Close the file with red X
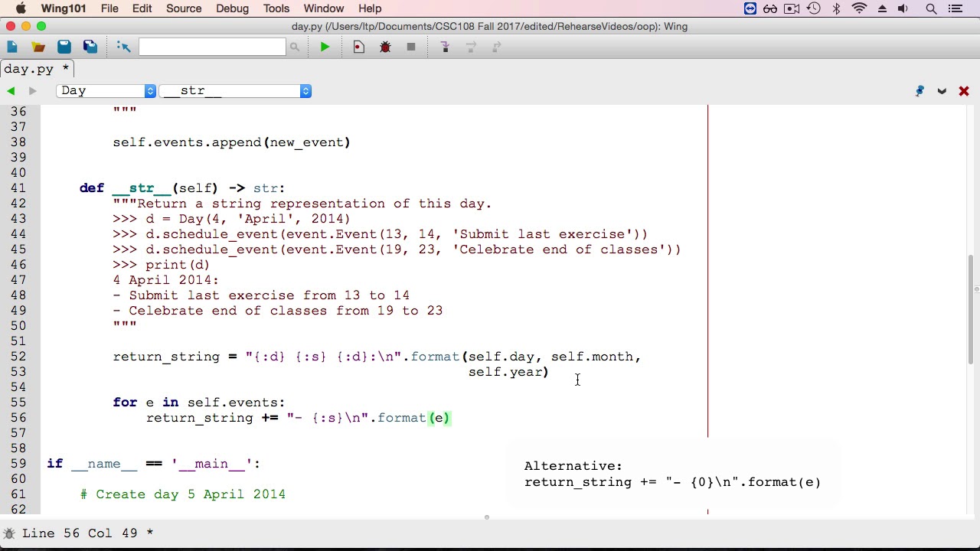Viewport: 980px width, 551px height. (964, 91)
